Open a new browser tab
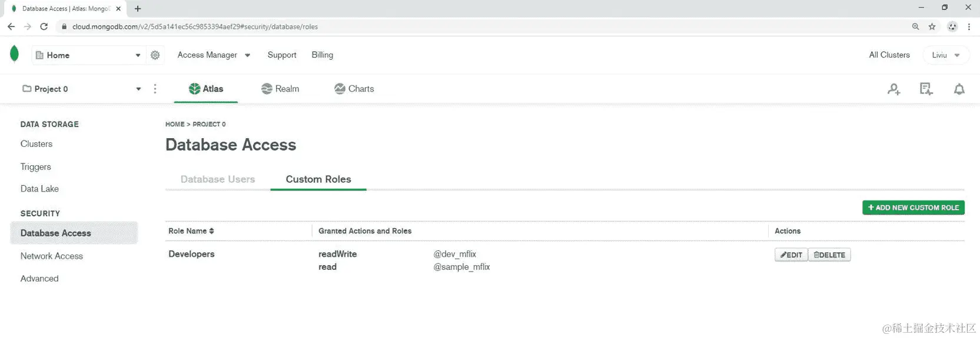 [x=138, y=9]
